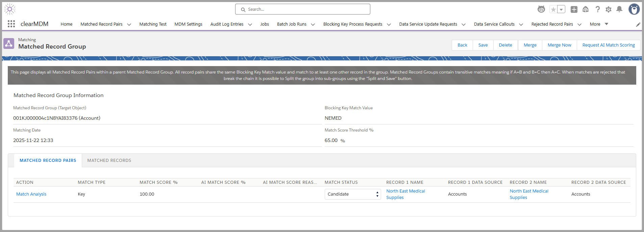Click Request AI Match Scoring button
Screen dimensions: 644x232
[x=608, y=45]
